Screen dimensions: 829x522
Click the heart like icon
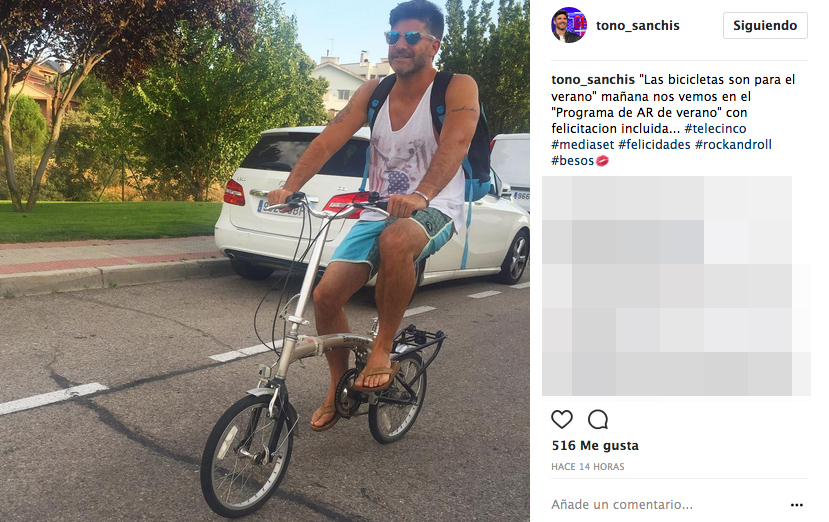[561, 419]
